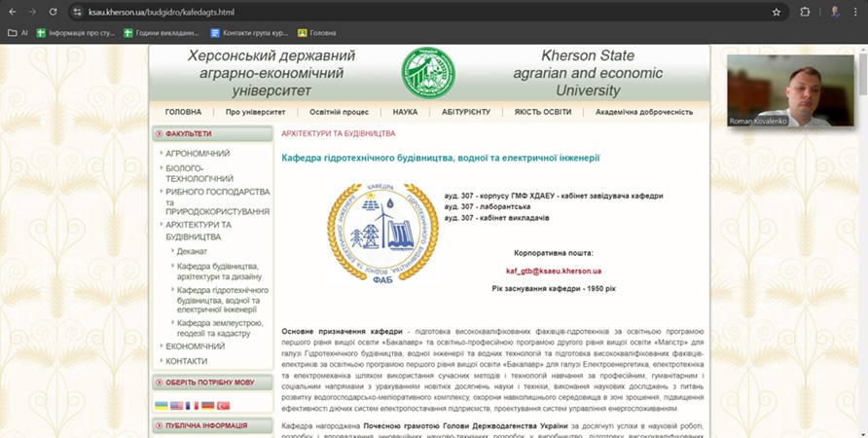
Task: Collapse the 'АРХІТЕКТУРИ ТА БУДІВНИЦТВА' sidebar faculty
Action: (199, 231)
